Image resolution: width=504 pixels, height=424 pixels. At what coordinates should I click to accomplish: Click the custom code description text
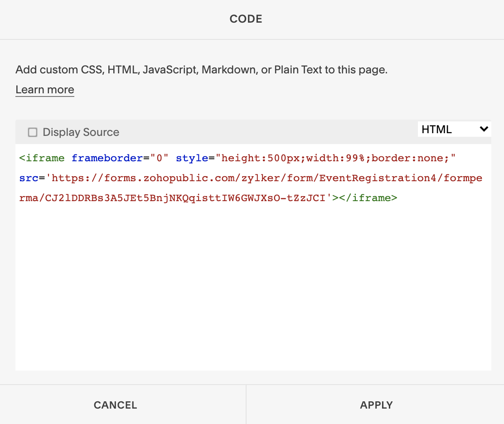[x=202, y=70]
